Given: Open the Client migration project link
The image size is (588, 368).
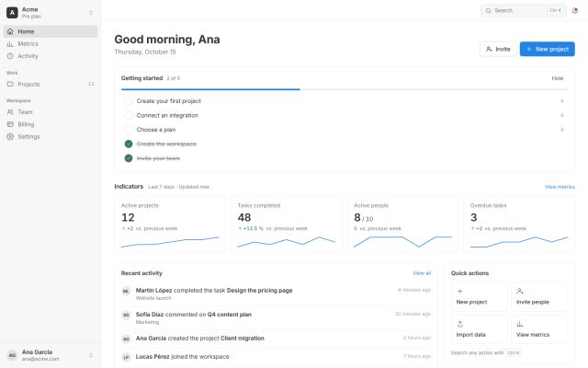Looking at the screenshot, I should point(243,339).
